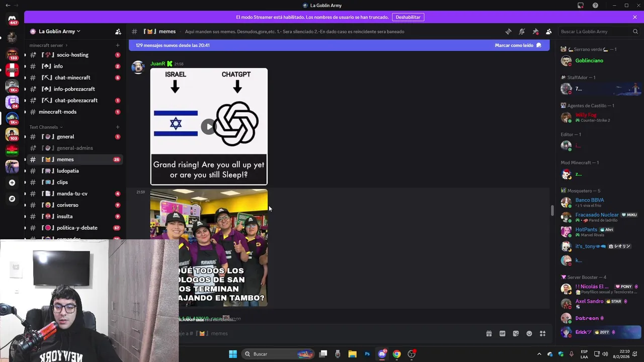Click the Deshabilitar streamer mode button

pos(408,17)
